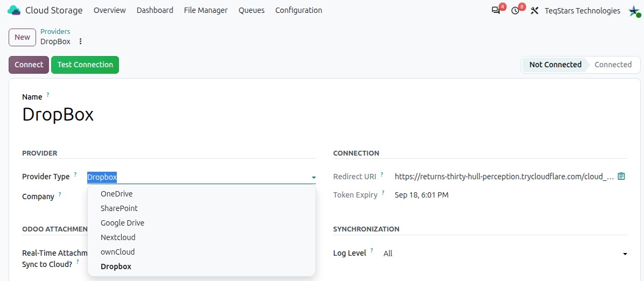Screen dimensions: 644x281
Task: Show help tooltip for Redirect URI
Action: (x=382, y=174)
